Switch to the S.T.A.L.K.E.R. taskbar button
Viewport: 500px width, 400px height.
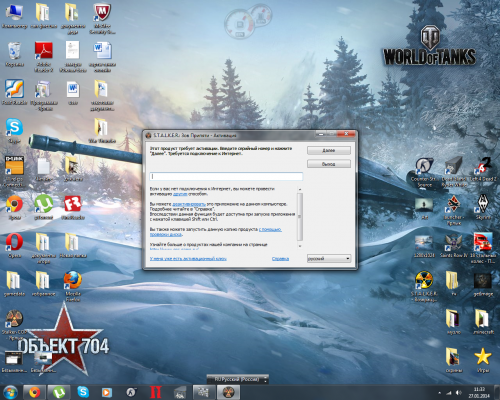(x=228, y=393)
